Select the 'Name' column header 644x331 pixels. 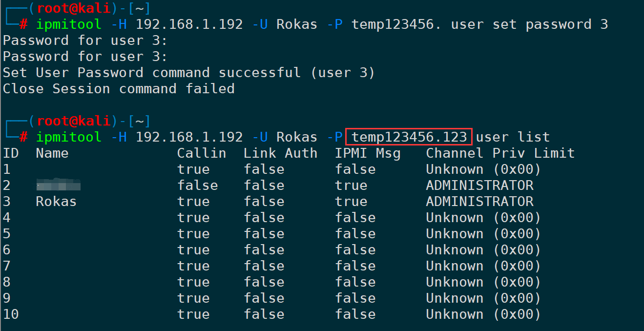pos(52,153)
